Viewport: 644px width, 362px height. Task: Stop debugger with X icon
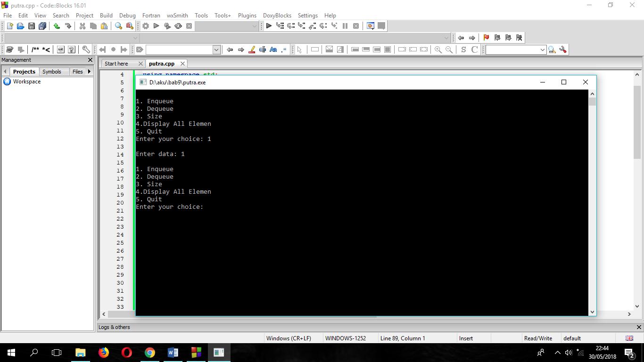coord(356,26)
